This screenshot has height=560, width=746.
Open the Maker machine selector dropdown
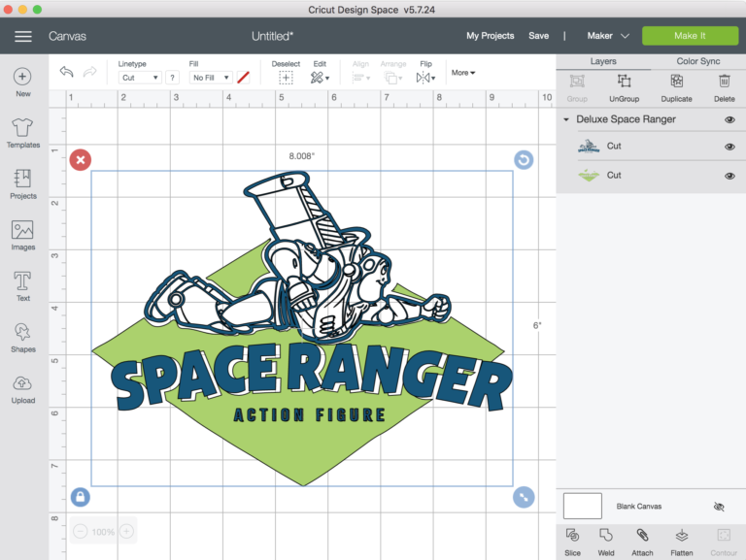[608, 36]
